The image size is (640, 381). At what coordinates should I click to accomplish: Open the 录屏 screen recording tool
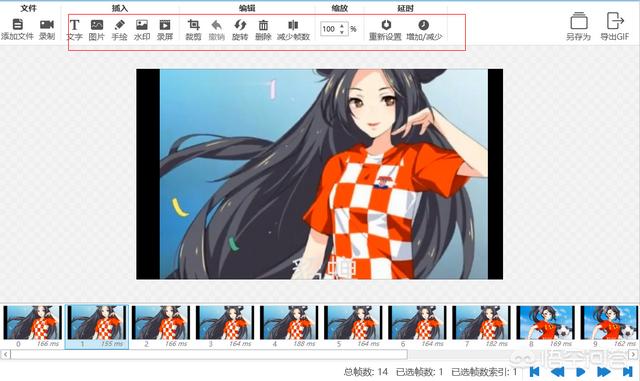(x=165, y=29)
